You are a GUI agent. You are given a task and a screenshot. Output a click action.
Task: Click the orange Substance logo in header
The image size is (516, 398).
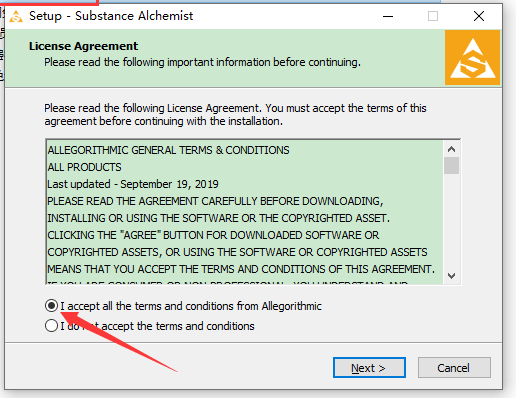[472, 58]
